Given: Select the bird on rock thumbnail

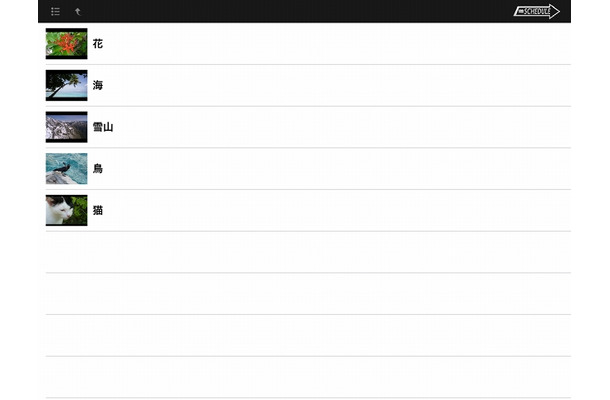Looking at the screenshot, I should click(67, 168).
